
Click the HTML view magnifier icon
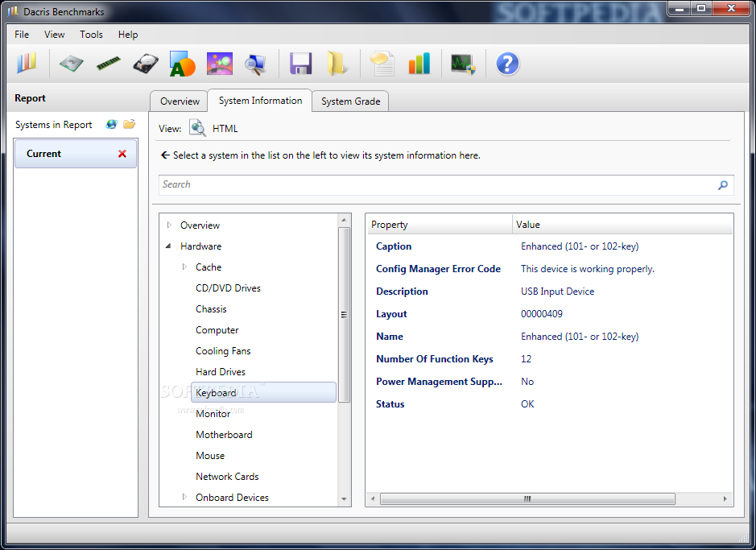tap(197, 128)
